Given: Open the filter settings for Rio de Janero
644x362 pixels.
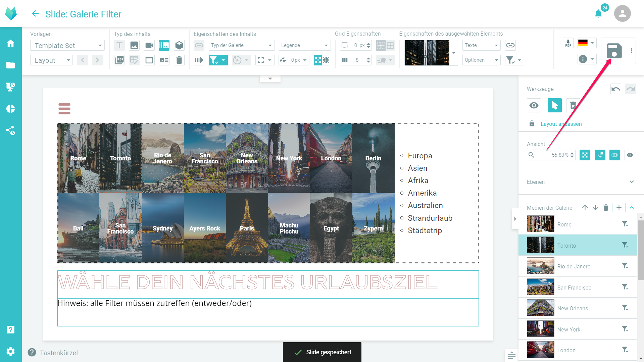Looking at the screenshot, I should pyautogui.click(x=625, y=266).
